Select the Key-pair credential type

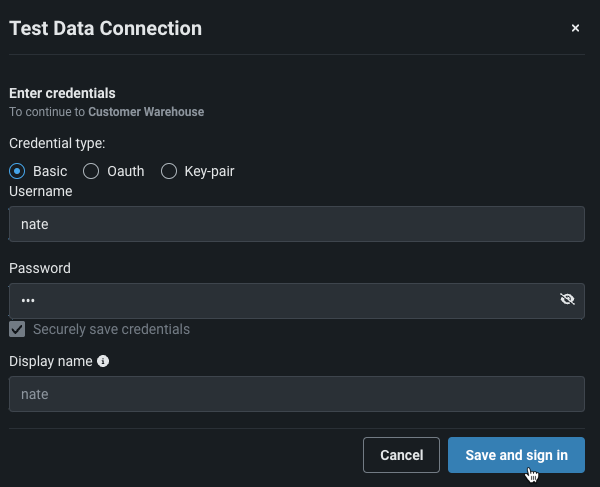[x=169, y=171]
